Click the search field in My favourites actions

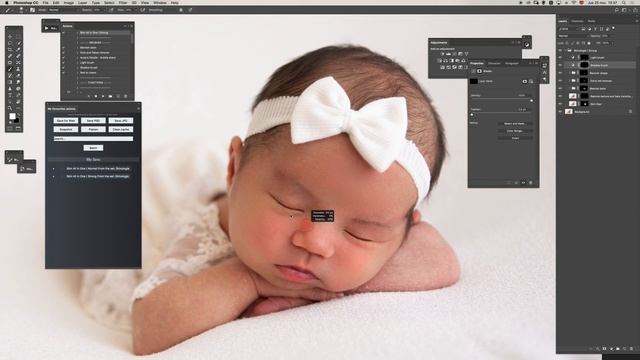click(93, 139)
